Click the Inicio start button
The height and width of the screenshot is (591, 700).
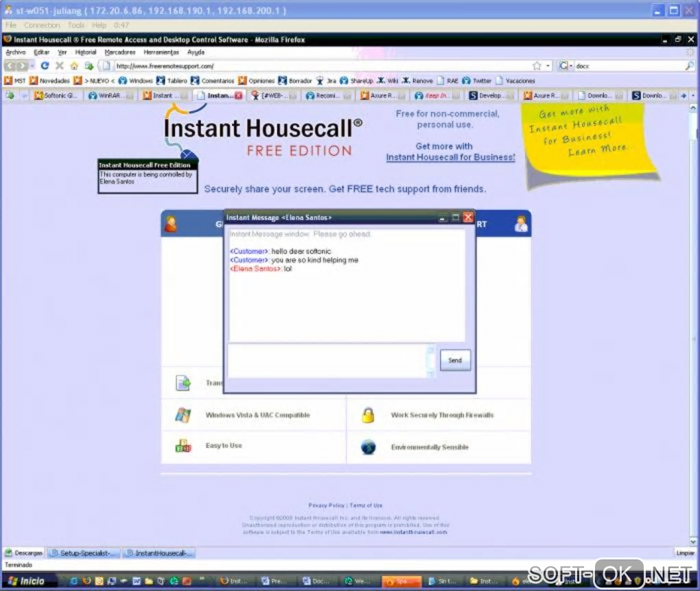pos(27,581)
